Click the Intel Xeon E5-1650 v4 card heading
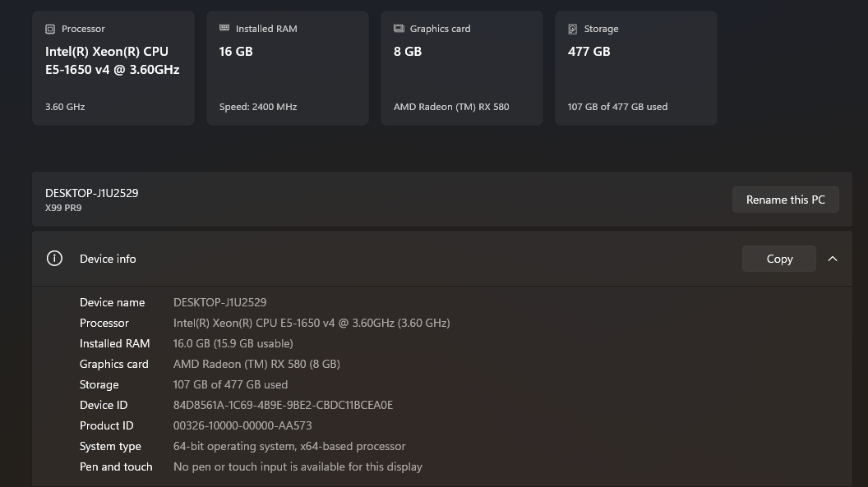 (113, 60)
